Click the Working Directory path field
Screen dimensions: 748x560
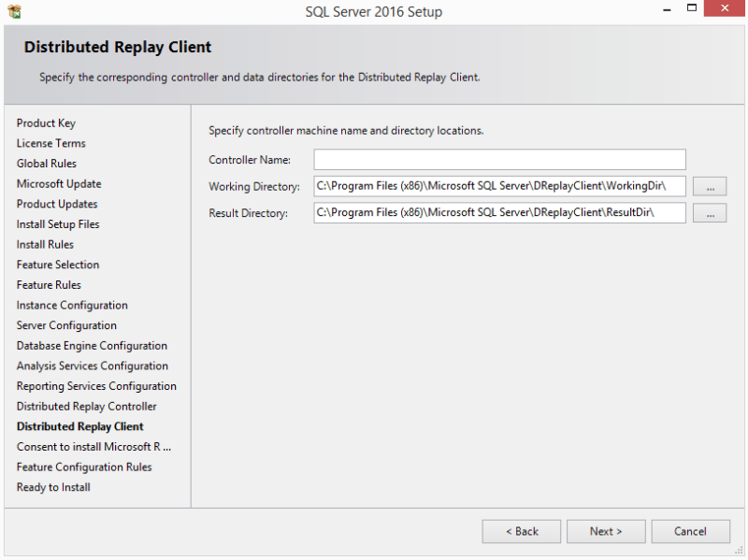coord(499,186)
